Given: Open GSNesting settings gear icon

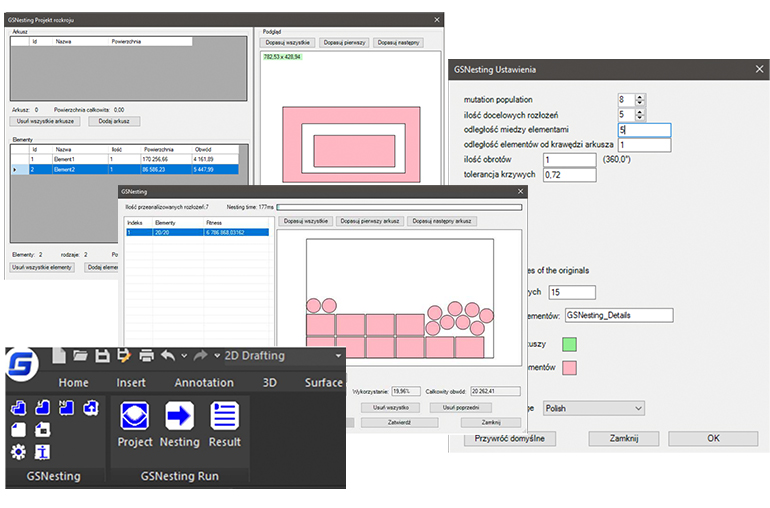Looking at the screenshot, I should coord(17,452).
